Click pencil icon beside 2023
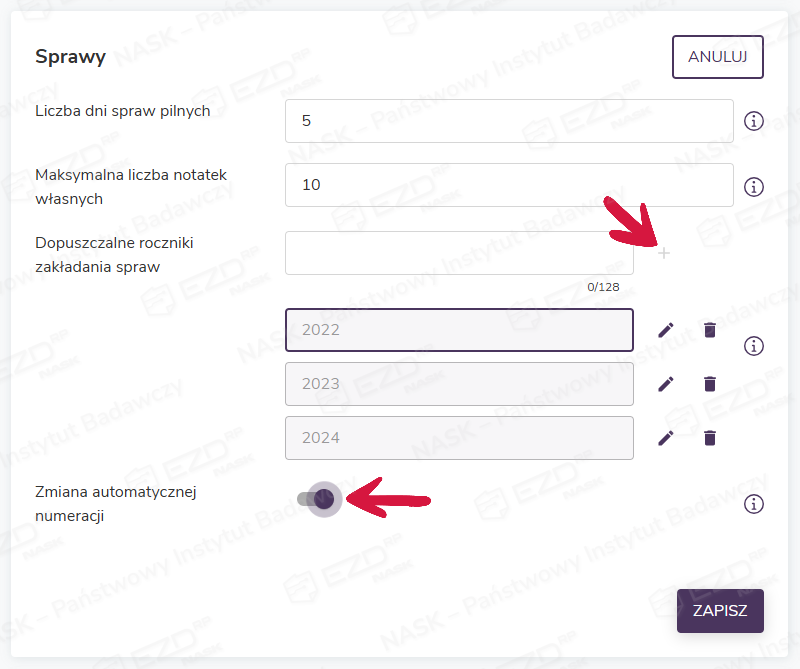800x669 pixels. point(666,384)
